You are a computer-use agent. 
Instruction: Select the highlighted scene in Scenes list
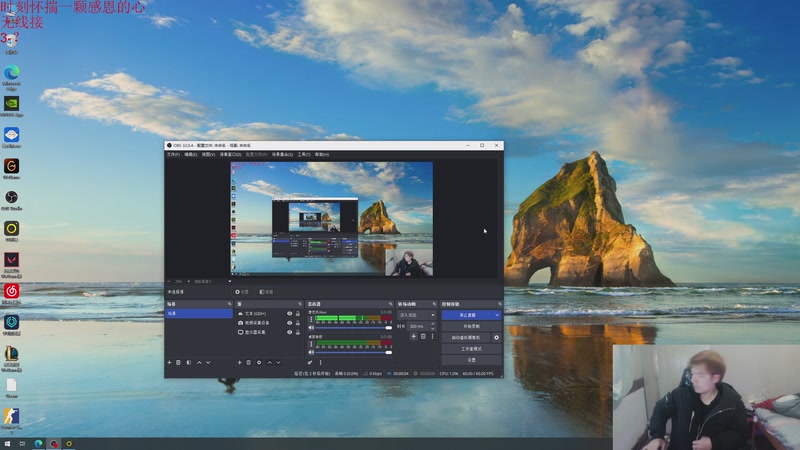[199, 313]
